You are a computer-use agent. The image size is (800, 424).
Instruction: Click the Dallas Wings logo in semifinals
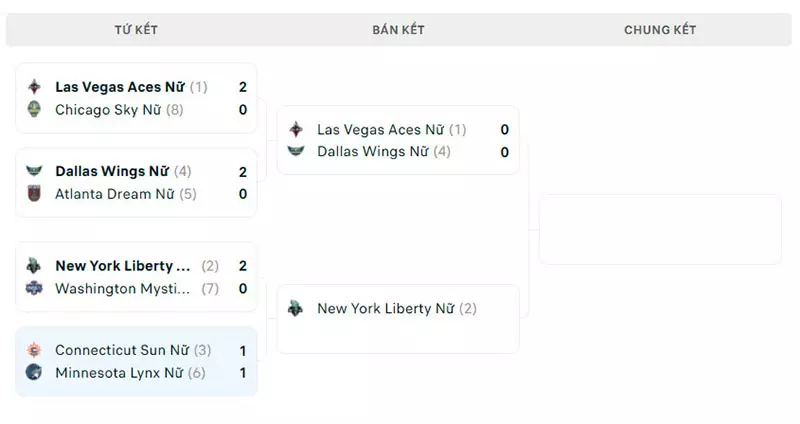tap(296, 151)
